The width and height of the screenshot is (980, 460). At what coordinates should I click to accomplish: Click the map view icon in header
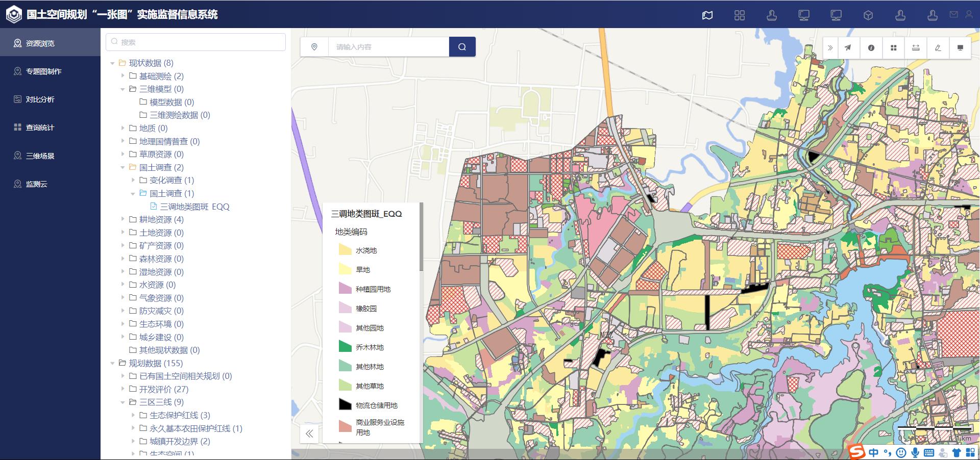pos(707,15)
